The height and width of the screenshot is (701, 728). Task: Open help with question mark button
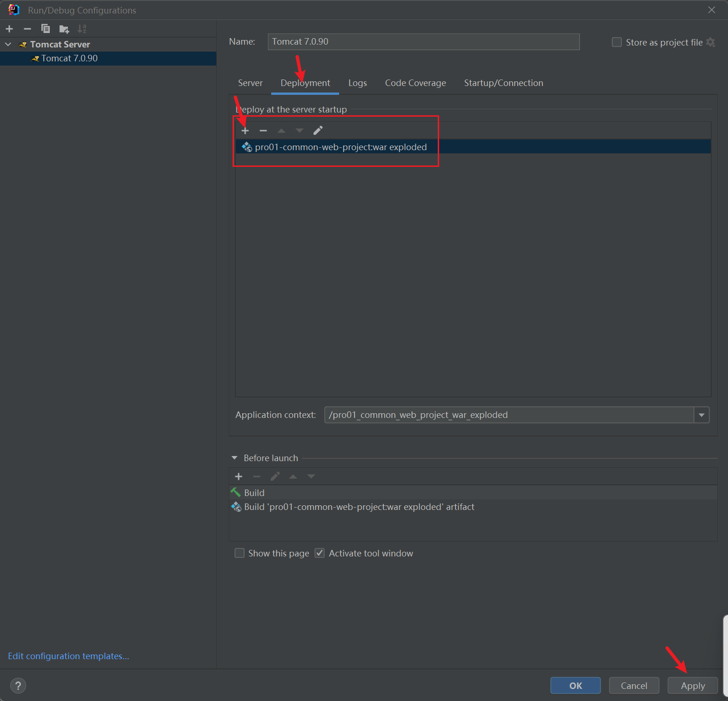18,686
